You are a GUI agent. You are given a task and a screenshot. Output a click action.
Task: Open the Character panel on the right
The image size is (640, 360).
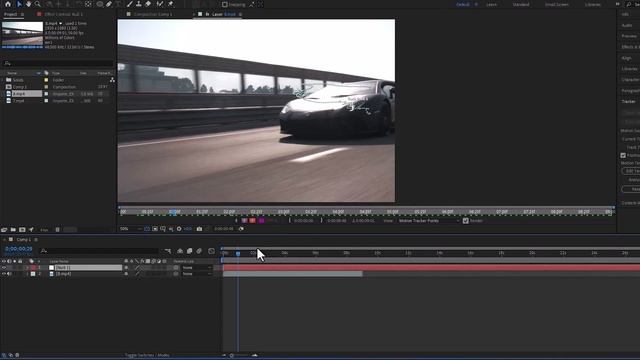tap(631, 80)
